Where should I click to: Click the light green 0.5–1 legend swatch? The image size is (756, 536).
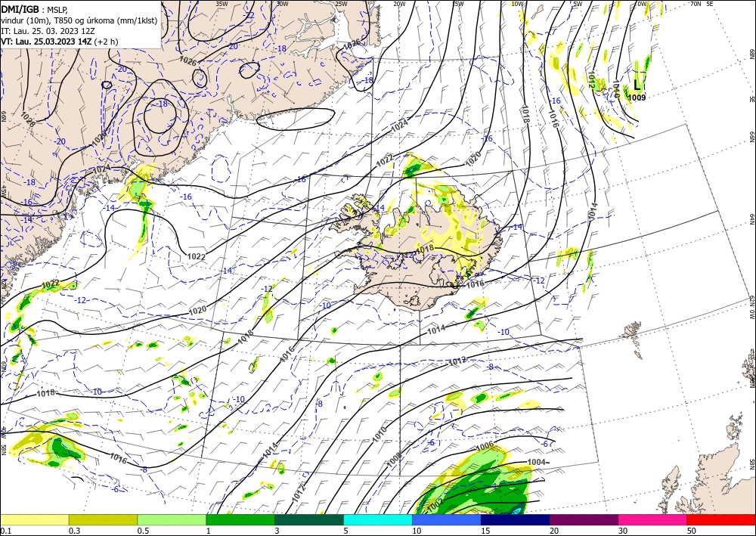point(172,519)
